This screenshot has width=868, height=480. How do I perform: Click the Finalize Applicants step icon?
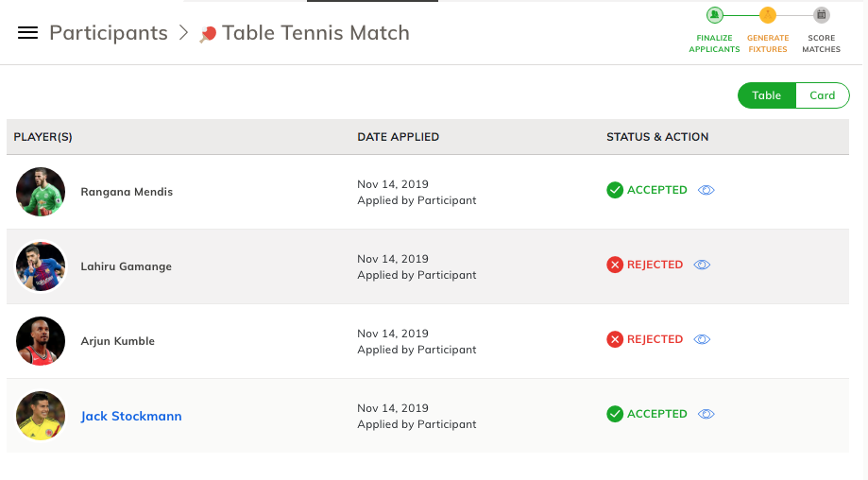tap(715, 15)
